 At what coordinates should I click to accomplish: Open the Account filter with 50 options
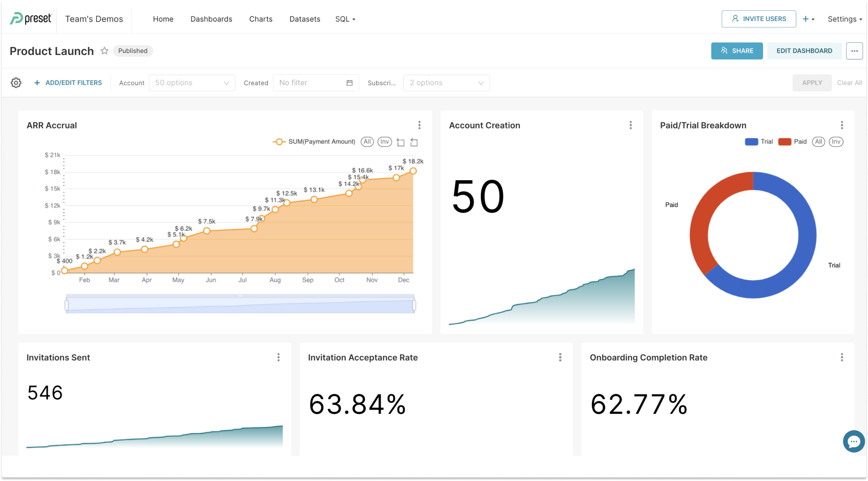(192, 82)
